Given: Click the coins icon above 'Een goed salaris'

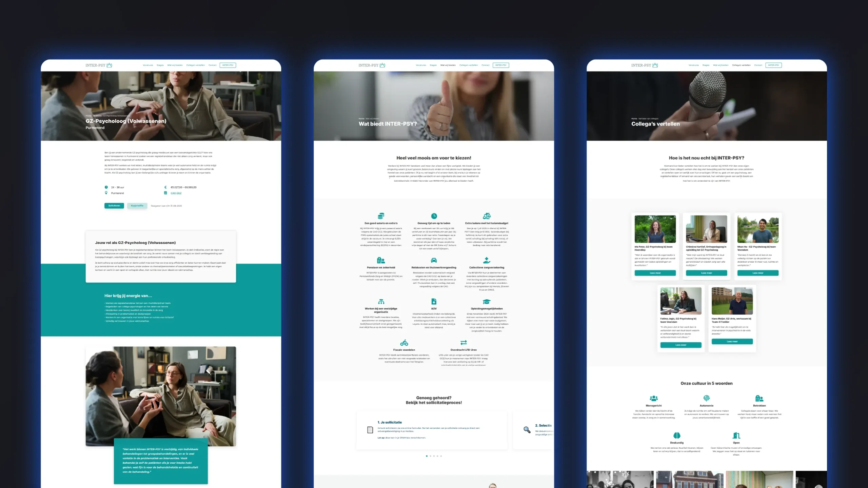Looking at the screenshot, I should [x=381, y=216].
